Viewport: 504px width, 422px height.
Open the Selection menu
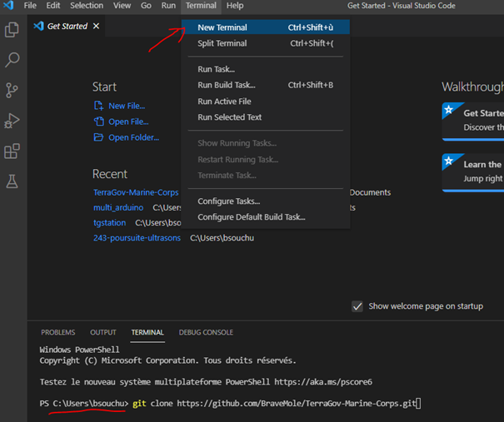87,6
